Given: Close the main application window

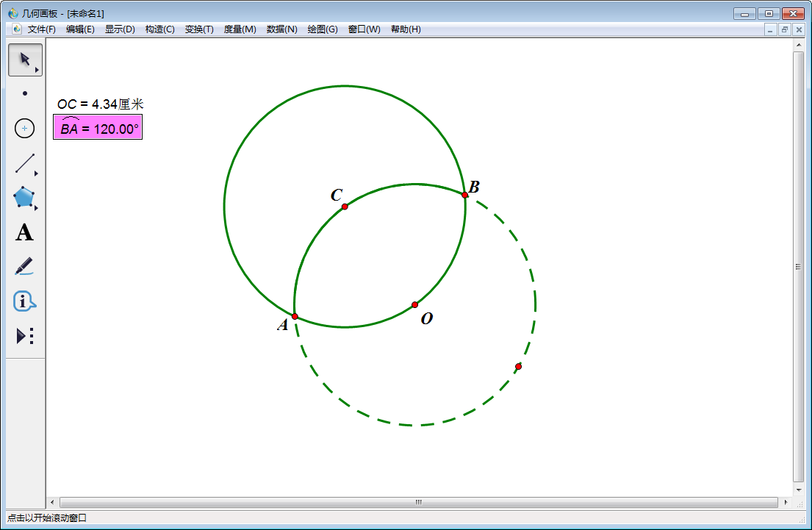Looking at the screenshot, I should [x=793, y=13].
